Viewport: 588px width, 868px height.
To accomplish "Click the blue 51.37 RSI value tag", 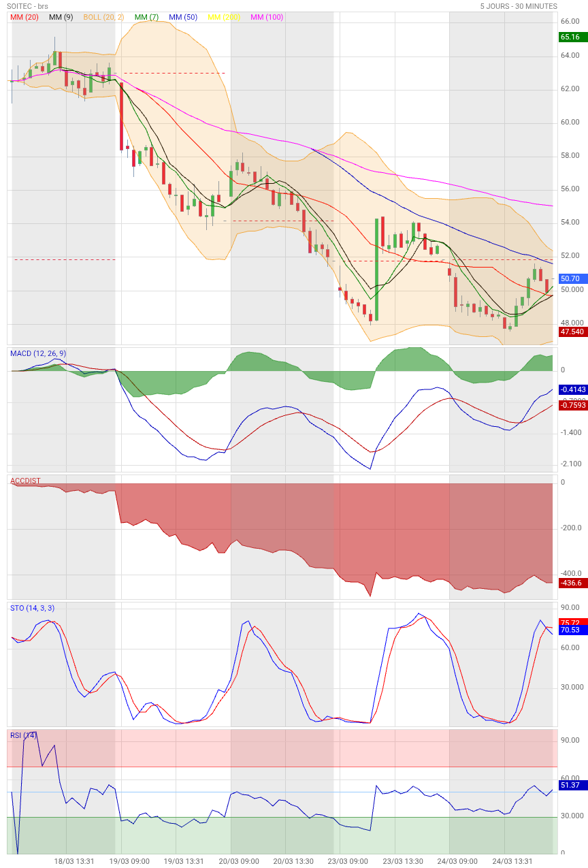I will pyautogui.click(x=573, y=786).
